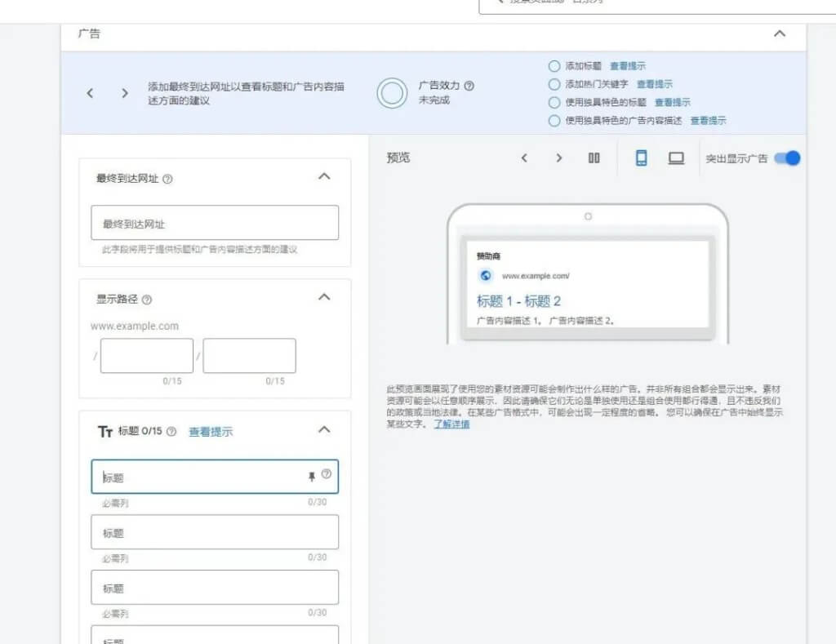
Task: Open help icon next to 广告效力
Action: click(x=469, y=86)
